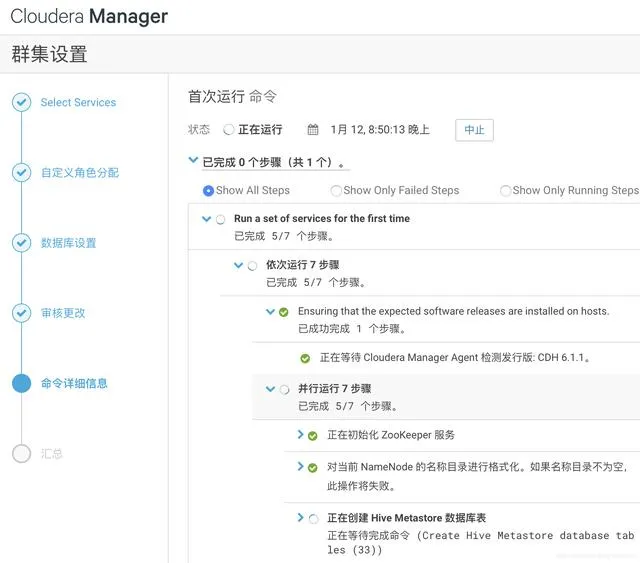The width and height of the screenshot is (640, 563).
Task: Click the Cloudera Manager logo link
Action: 89,16
